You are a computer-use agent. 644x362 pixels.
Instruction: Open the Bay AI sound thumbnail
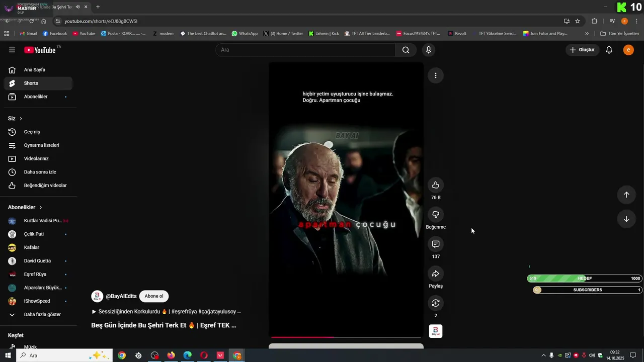coord(436,331)
